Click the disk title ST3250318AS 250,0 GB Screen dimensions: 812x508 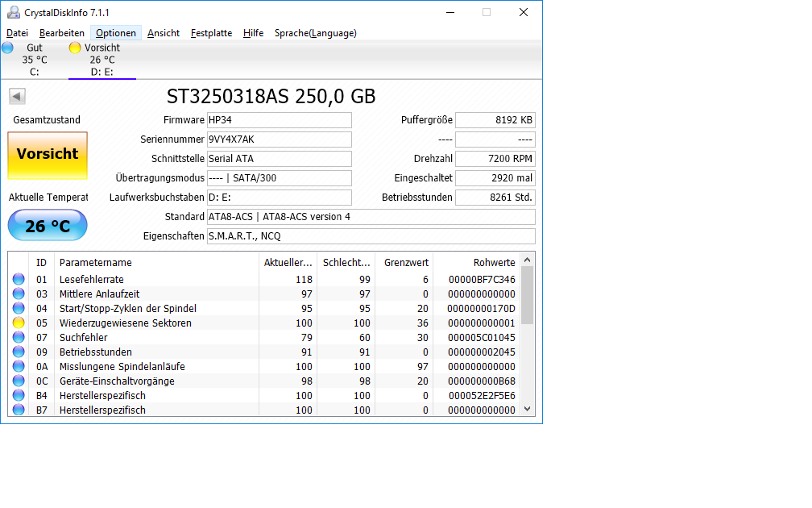tap(271, 97)
